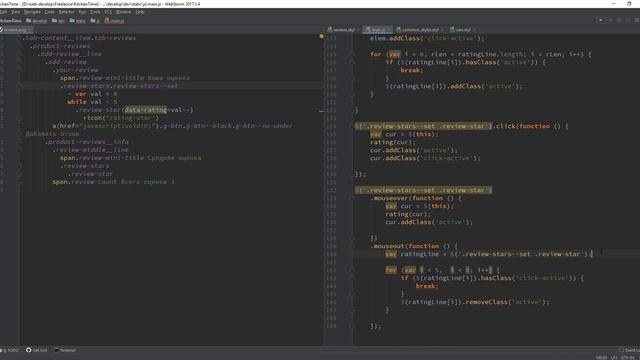640x360 pixels.
Task: Click the elem.addClass('click-active') line
Action: click(427, 38)
